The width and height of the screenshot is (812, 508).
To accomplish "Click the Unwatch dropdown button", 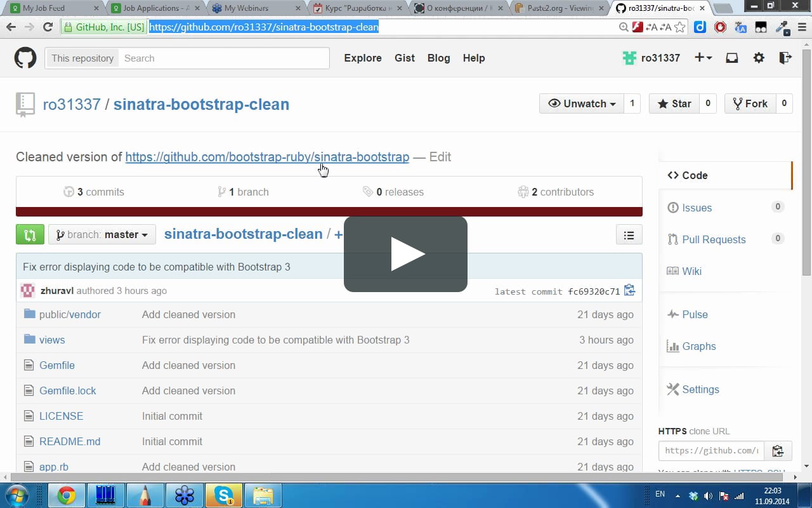I will pos(582,104).
